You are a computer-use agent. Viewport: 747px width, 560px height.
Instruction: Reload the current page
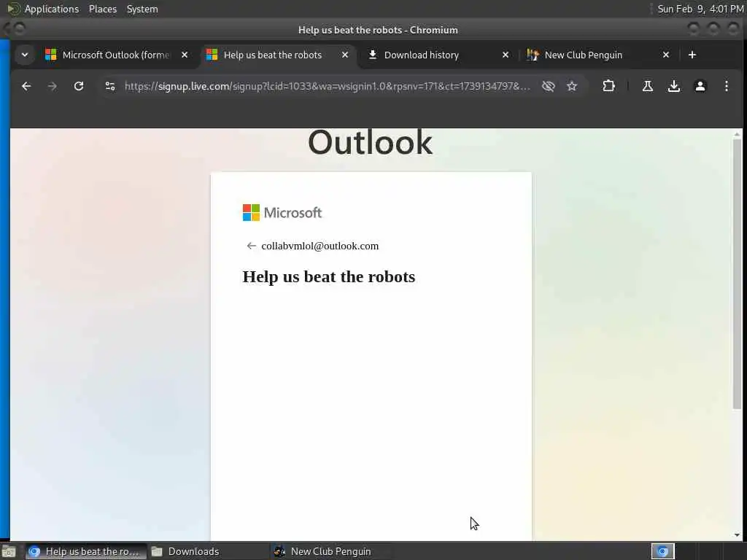click(x=79, y=86)
